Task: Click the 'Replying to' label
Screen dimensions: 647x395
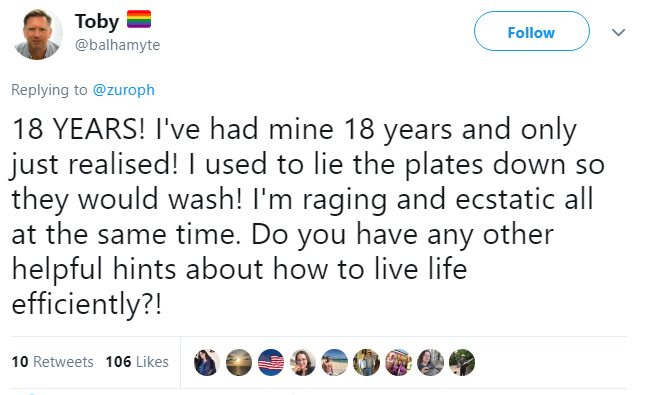Action: pos(49,90)
